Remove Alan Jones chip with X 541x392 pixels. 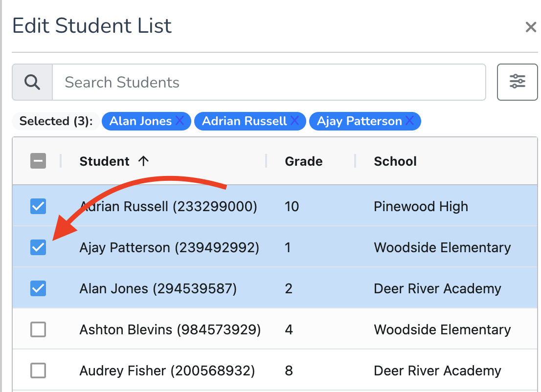pos(180,121)
